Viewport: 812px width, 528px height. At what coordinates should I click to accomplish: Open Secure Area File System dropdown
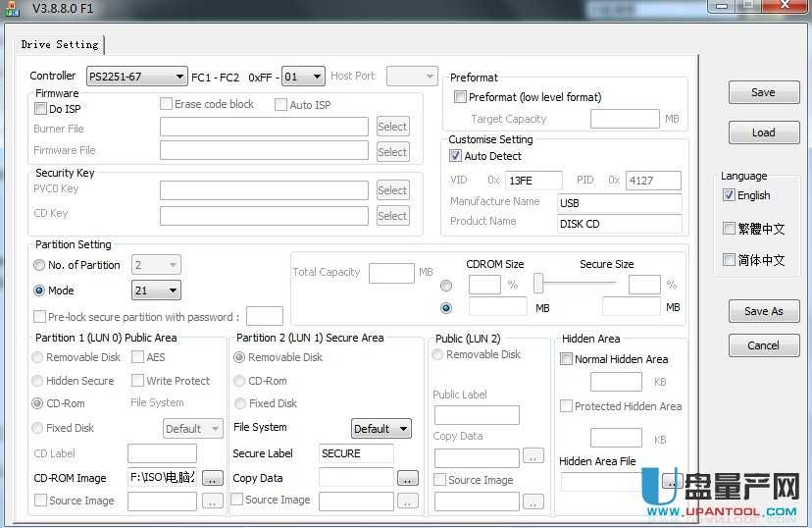click(381, 429)
